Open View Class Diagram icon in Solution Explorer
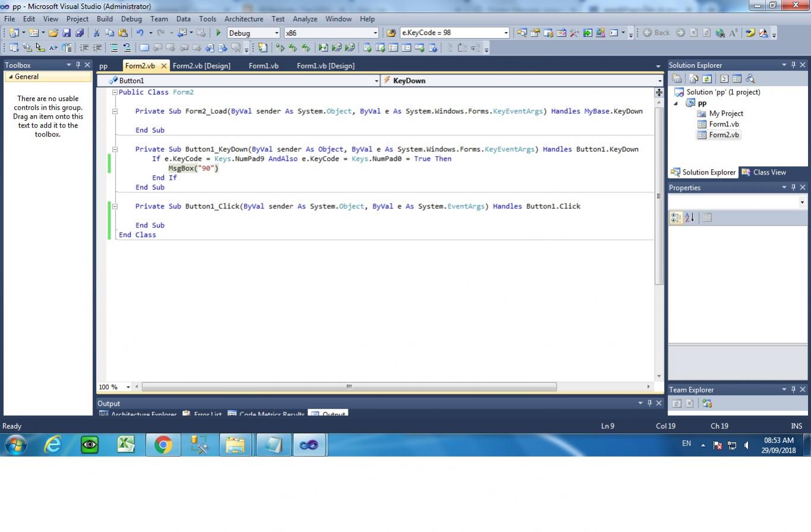This screenshot has height=532, width=811. 750,78
